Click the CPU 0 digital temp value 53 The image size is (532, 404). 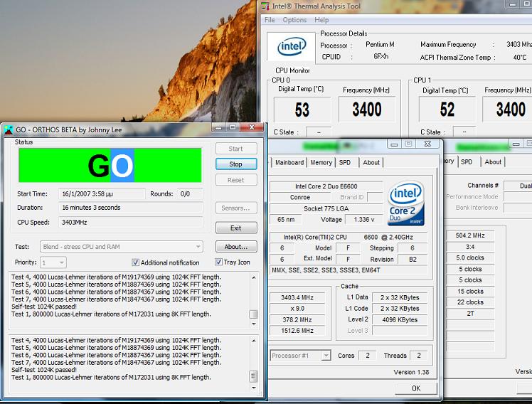point(302,110)
